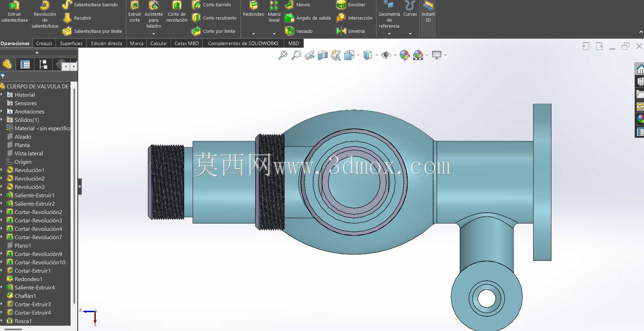This screenshot has height=331, width=644.
Task: Open view settings monitor dropdown arrow
Action: pyautogui.click(x=445, y=55)
